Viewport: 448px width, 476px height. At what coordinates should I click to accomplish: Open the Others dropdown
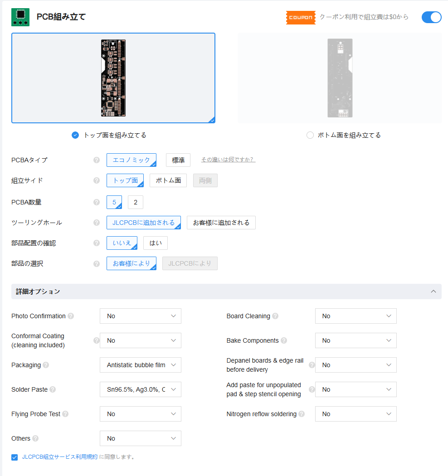click(x=140, y=438)
